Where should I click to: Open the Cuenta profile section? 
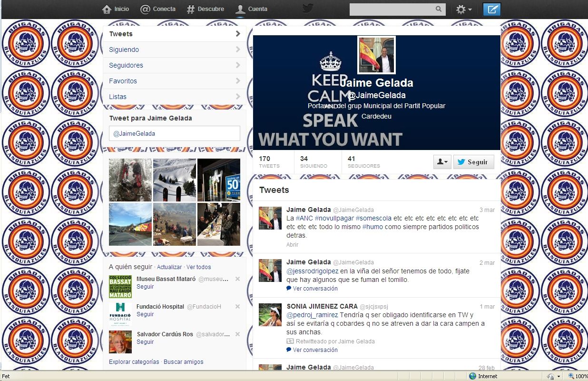coord(252,9)
